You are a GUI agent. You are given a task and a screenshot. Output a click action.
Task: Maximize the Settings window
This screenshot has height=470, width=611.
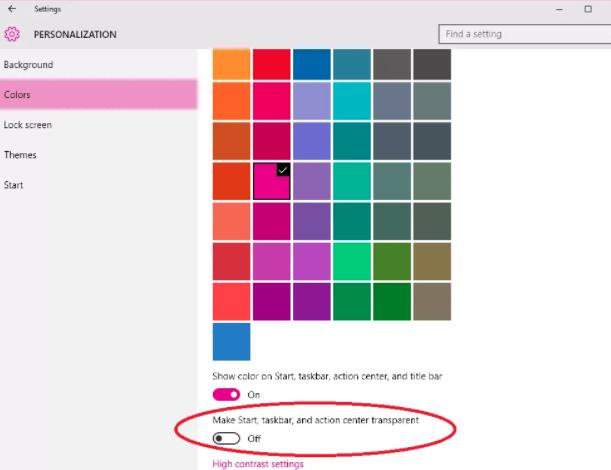click(587, 9)
